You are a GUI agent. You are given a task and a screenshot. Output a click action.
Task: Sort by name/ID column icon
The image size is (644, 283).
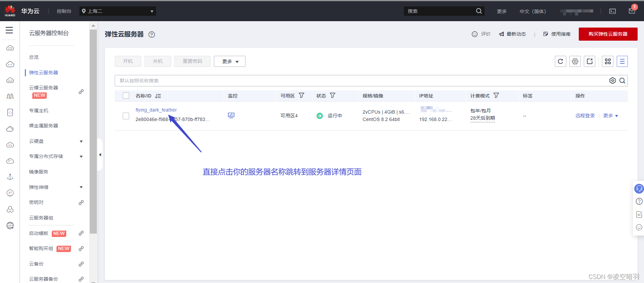pyautogui.click(x=158, y=96)
